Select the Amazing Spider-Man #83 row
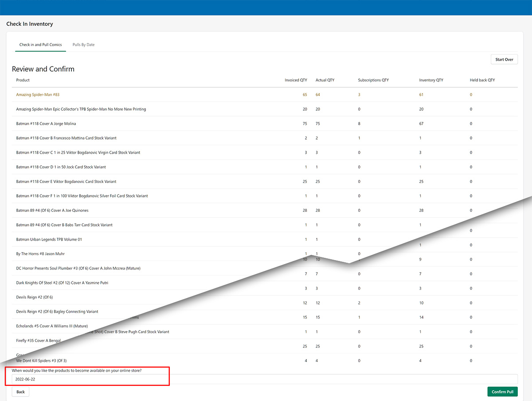The height and width of the screenshot is (401, 532). 265,95
